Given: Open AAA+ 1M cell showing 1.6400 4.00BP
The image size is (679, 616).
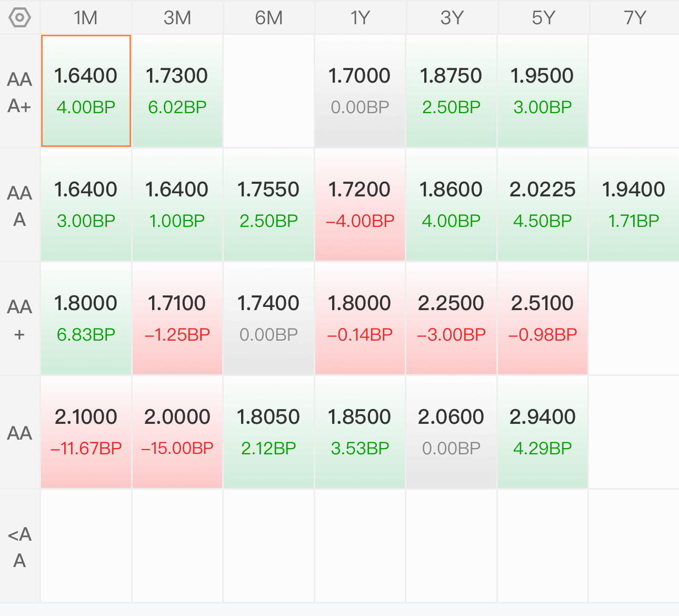Looking at the screenshot, I should click(86, 91).
